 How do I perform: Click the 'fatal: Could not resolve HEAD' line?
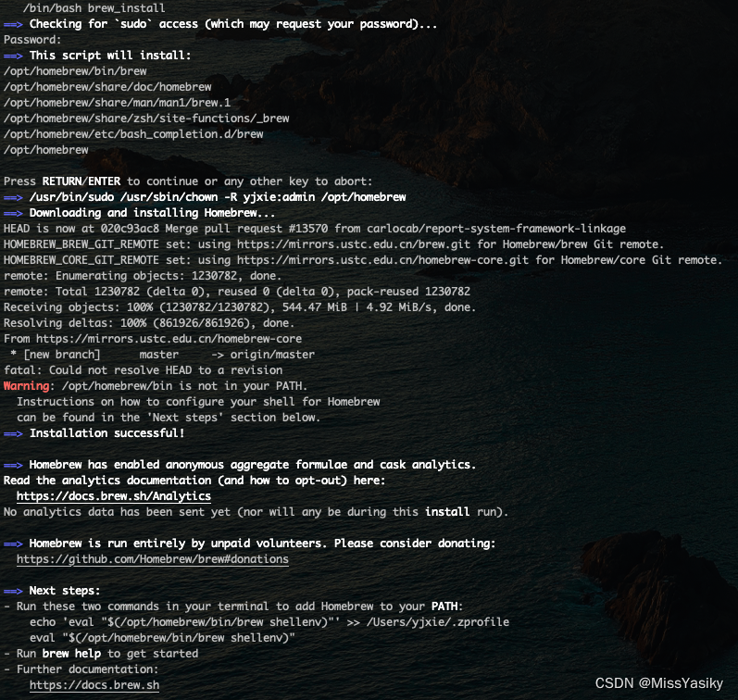144,370
